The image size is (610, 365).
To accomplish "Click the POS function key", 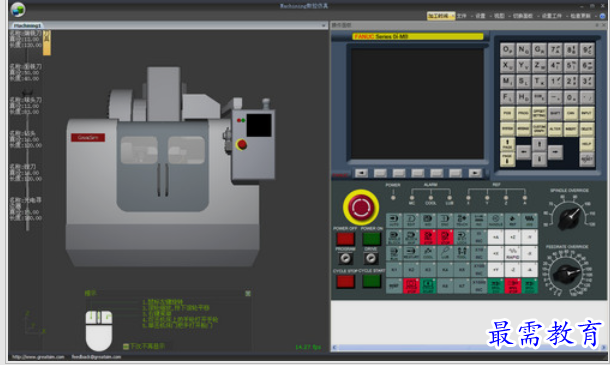I will pos(507,114).
